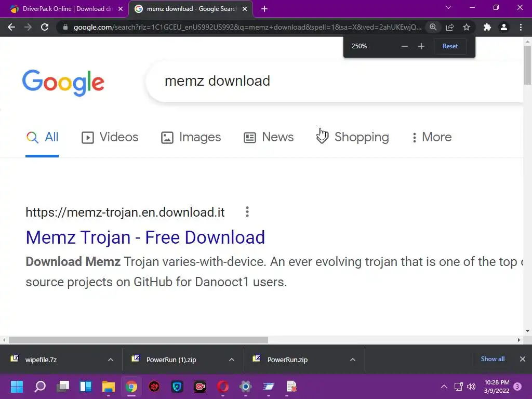Open the Extensions puzzle icon
Image resolution: width=532 pixels, height=399 pixels.
point(487,27)
